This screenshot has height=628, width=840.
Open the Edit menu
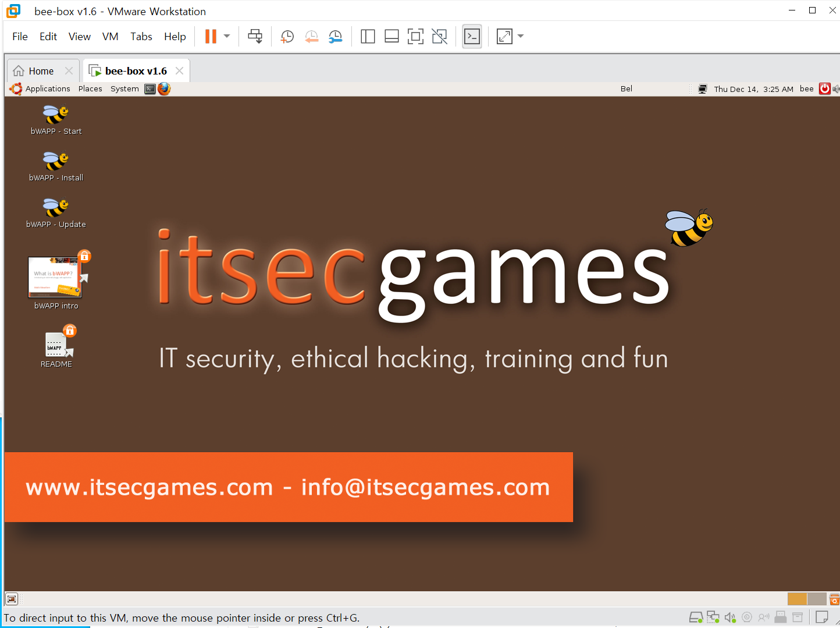[48, 36]
